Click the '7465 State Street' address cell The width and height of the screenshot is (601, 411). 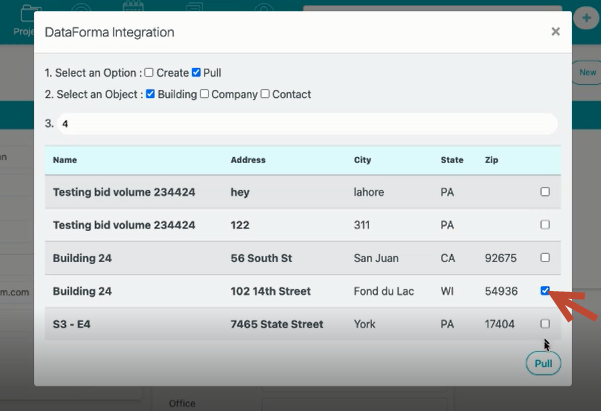(x=277, y=324)
